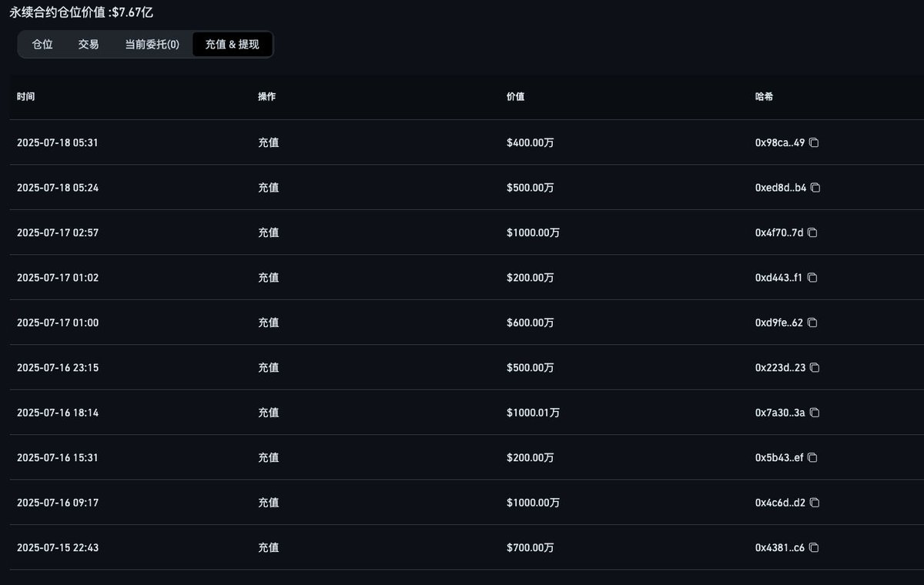This screenshot has width=924, height=585.
Task: Copy hash 0xd443..f1 with copy icon
Action: click(x=812, y=277)
